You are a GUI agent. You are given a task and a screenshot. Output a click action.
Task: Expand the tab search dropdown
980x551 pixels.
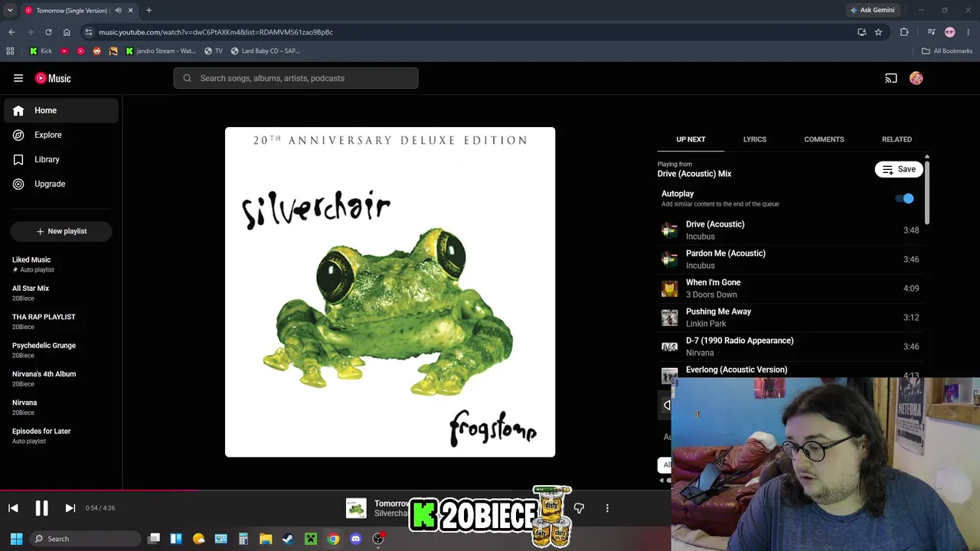[x=10, y=11]
